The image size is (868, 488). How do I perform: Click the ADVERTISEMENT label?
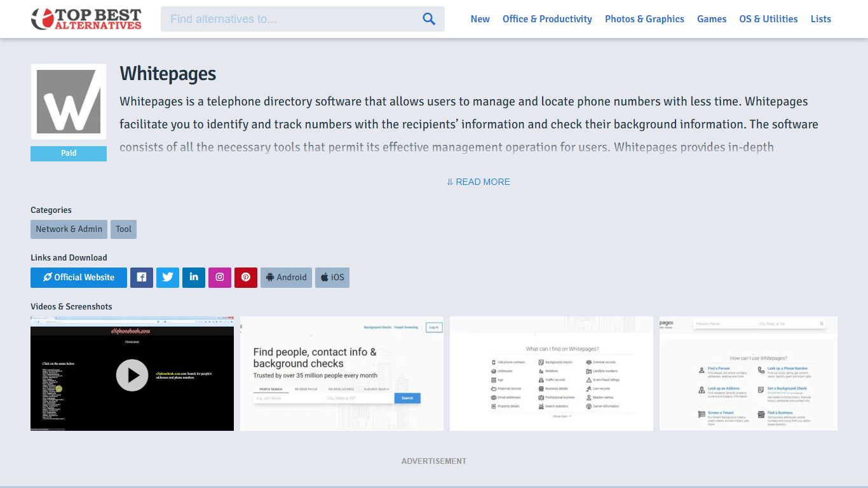click(x=434, y=461)
